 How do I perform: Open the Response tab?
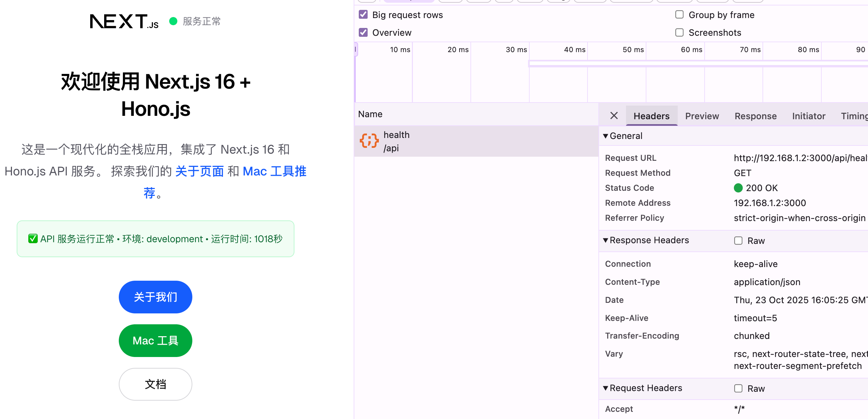755,116
